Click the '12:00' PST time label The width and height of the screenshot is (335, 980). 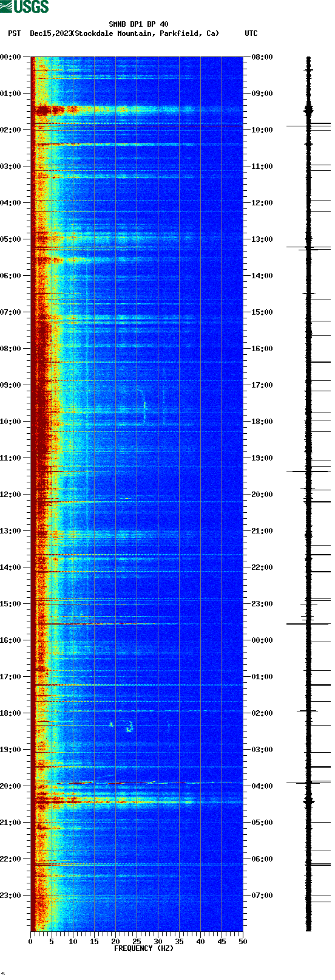(x=10, y=495)
